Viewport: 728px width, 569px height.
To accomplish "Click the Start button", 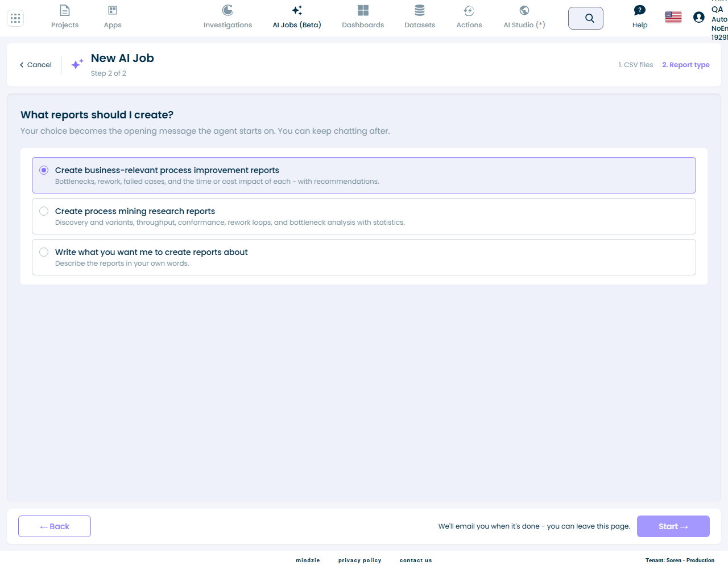I will (x=673, y=526).
